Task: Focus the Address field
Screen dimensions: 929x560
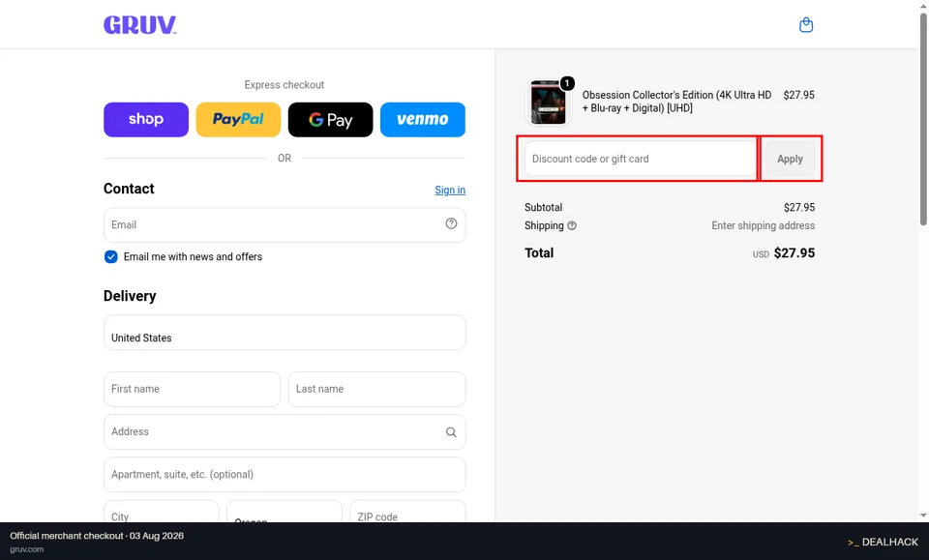Action: 285,432
